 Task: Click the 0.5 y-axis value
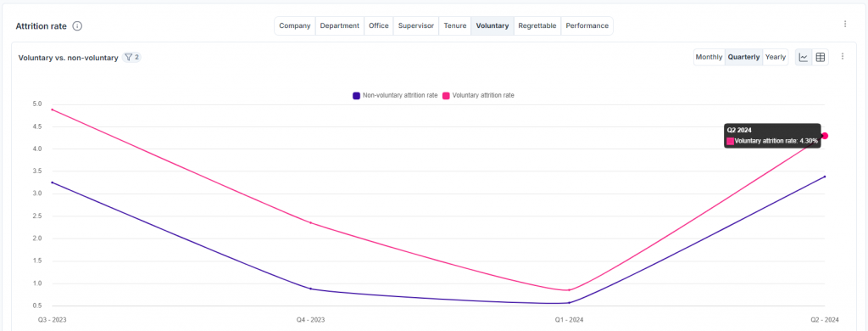pyautogui.click(x=37, y=306)
